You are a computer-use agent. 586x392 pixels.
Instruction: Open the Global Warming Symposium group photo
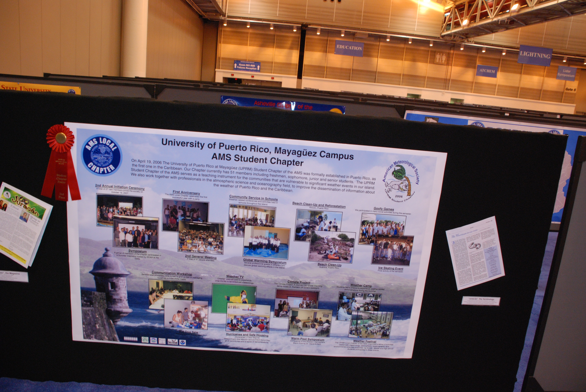(267, 242)
